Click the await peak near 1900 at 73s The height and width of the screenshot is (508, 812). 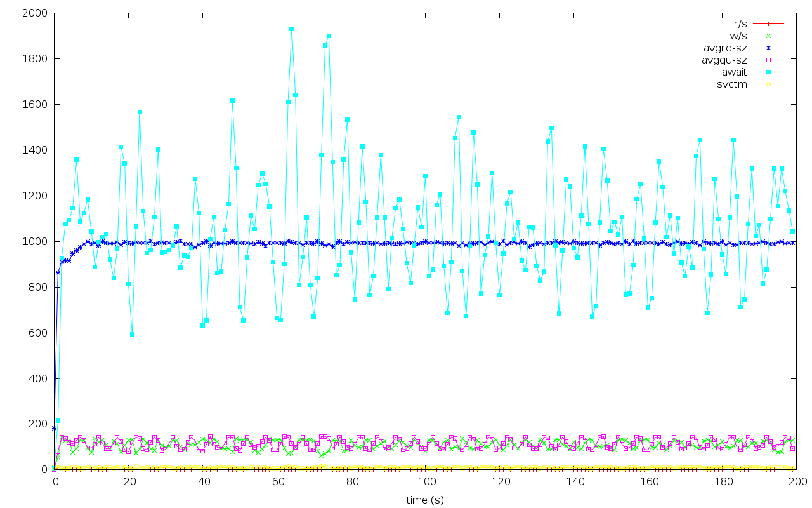coord(329,36)
